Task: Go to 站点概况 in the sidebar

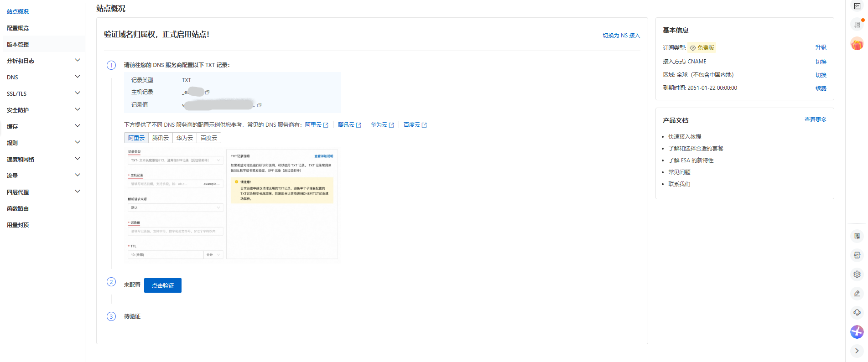Action: [18, 11]
